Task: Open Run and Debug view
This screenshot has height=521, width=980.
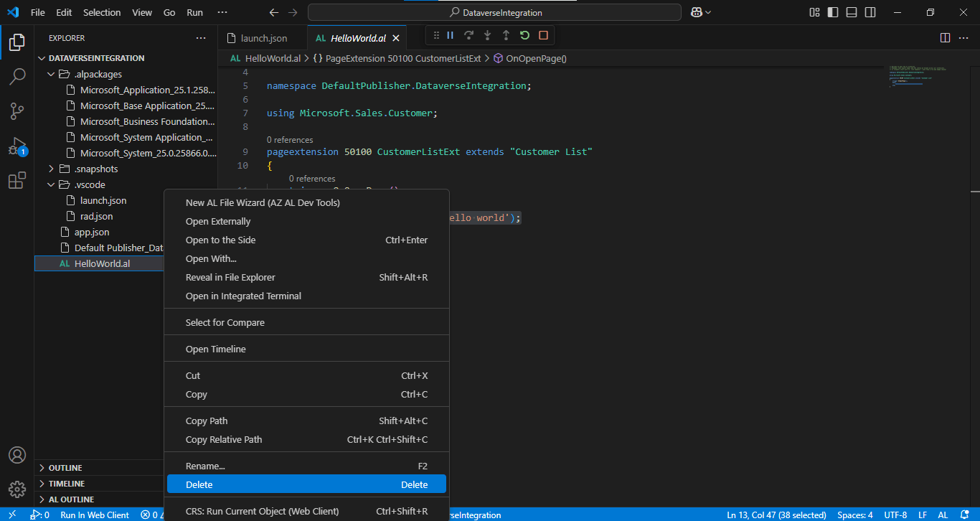Action: pos(17,146)
